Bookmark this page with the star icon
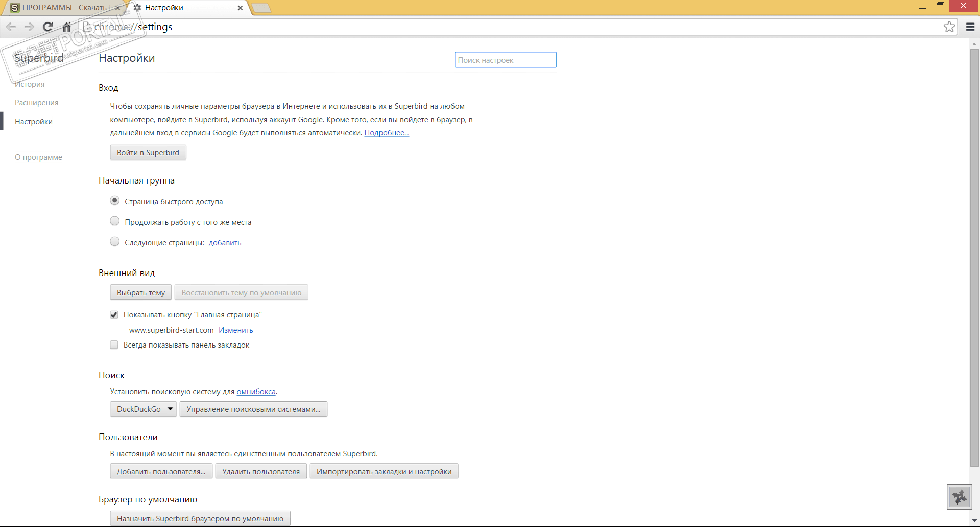980x527 pixels. click(x=949, y=27)
